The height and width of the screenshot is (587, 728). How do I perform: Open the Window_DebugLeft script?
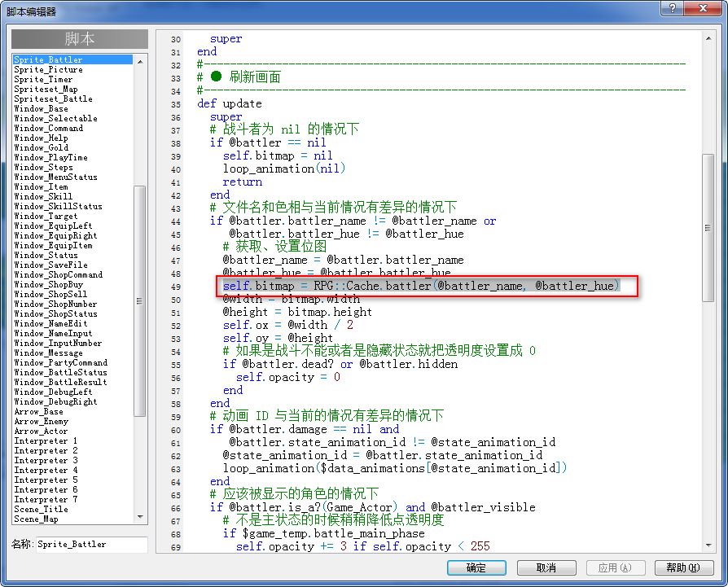(53, 392)
